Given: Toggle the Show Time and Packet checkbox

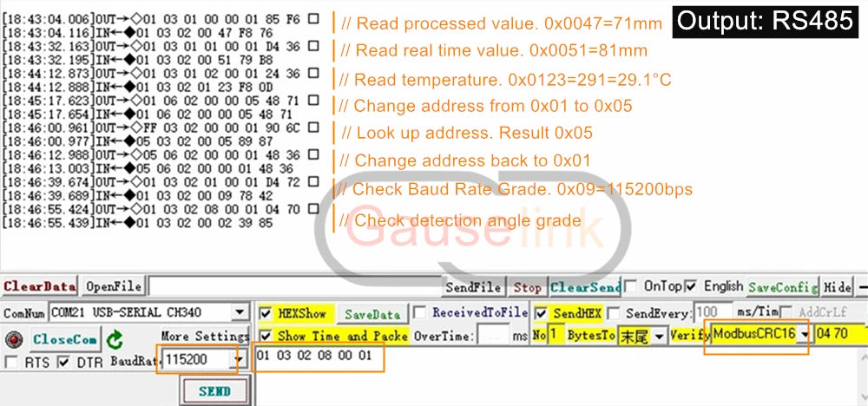Looking at the screenshot, I should coord(266,336).
